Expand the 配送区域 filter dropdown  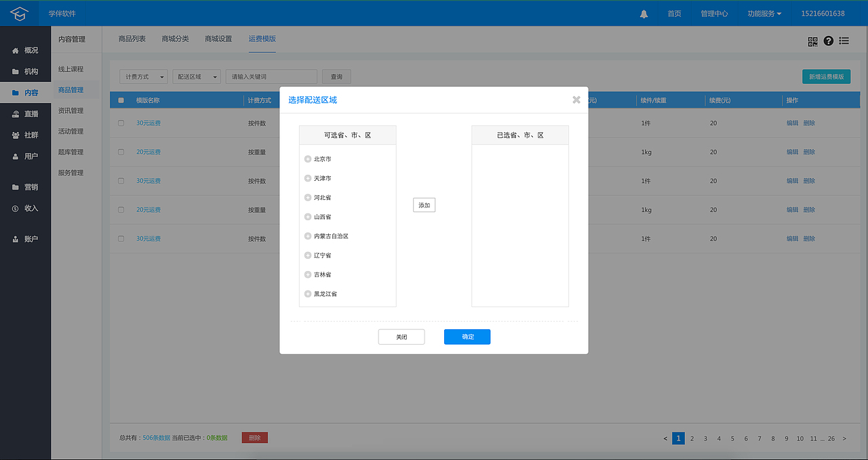click(x=196, y=77)
